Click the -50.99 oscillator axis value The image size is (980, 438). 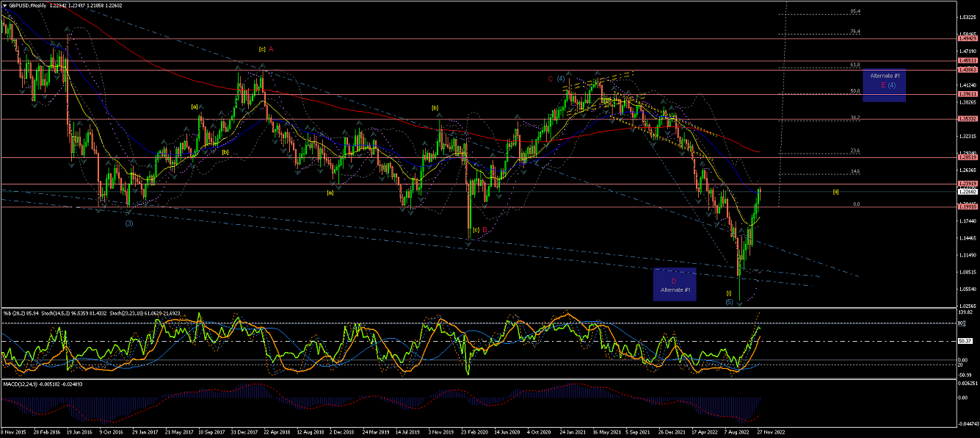(965, 373)
